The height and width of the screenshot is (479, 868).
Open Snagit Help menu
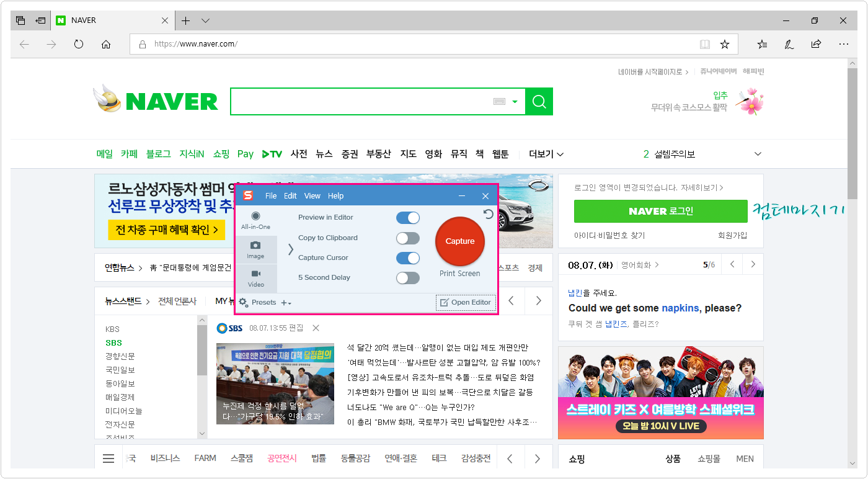coord(336,196)
